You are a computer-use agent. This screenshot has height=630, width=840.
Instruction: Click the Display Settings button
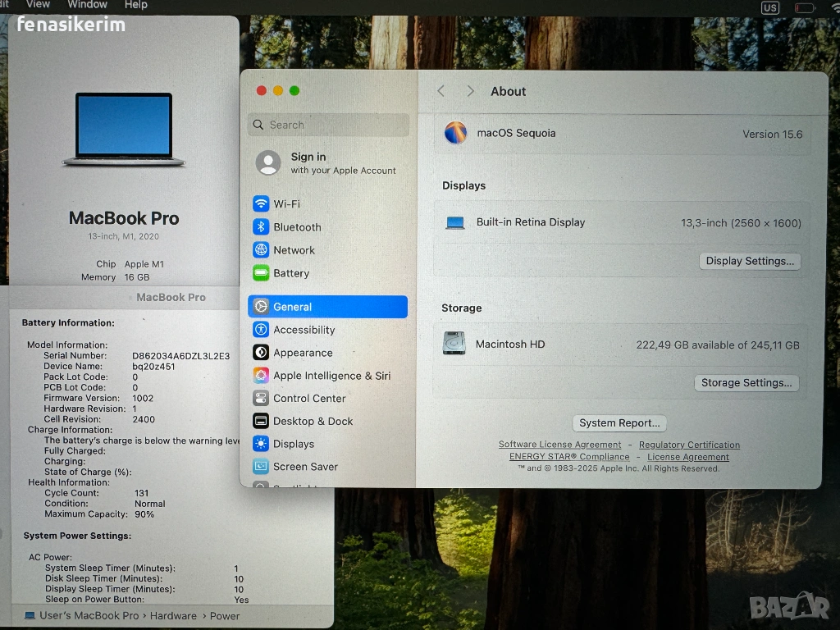(x=750, y=262)
